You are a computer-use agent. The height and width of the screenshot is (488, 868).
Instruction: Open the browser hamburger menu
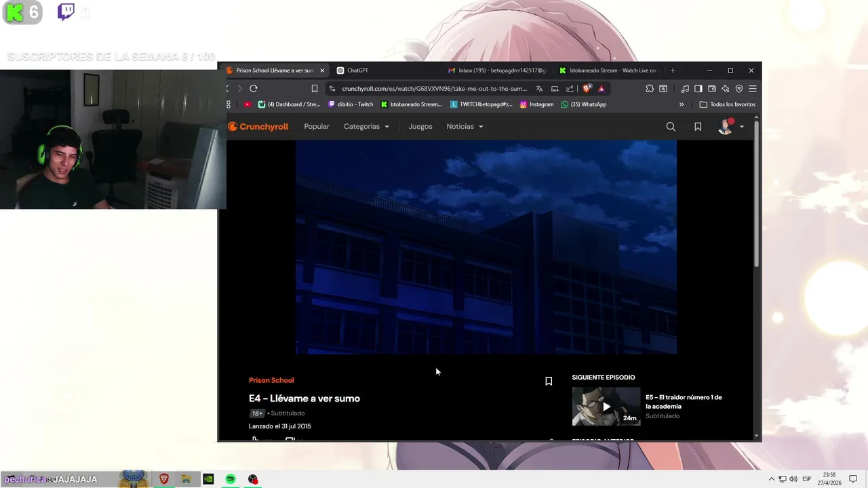(x=753, y=88)
